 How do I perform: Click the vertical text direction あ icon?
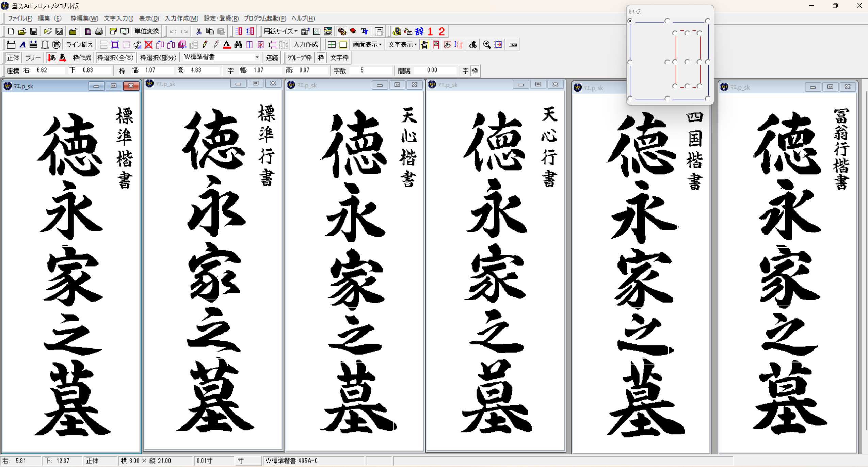point(51,58)
